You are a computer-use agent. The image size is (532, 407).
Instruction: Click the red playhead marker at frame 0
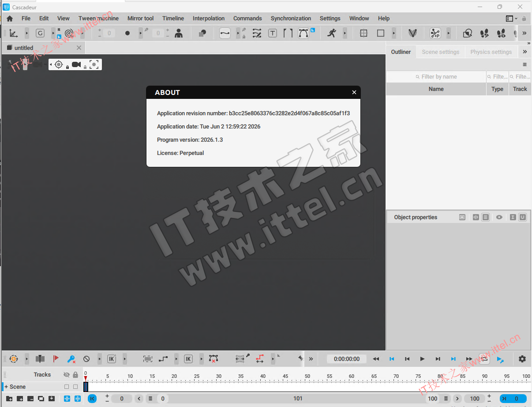pos(86,378)
